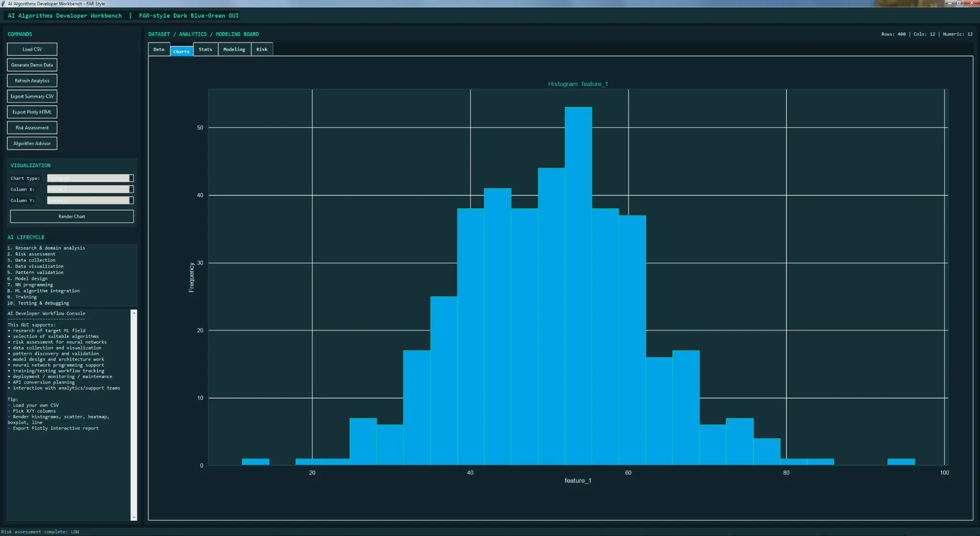The width and height of the screenshot is (980, 536).
Task: Go to the Modeling tab
Action: pos(234,49)
